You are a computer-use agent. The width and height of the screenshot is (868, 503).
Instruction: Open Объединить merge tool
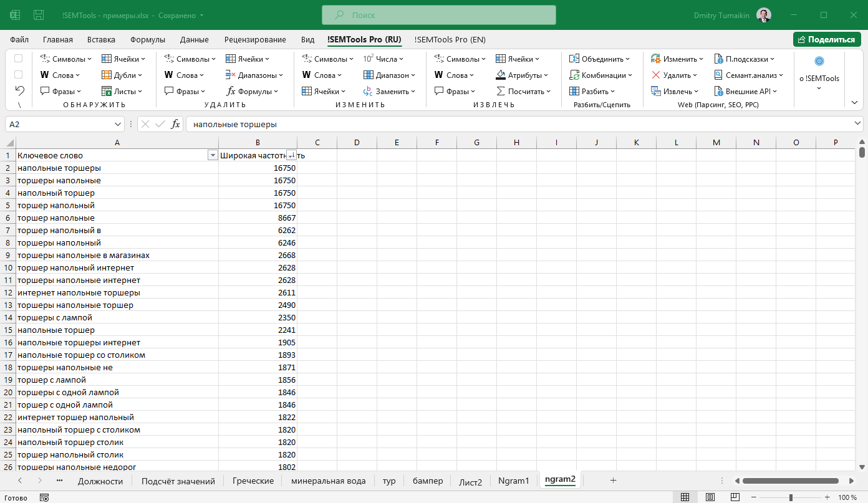tap(599, 59)
